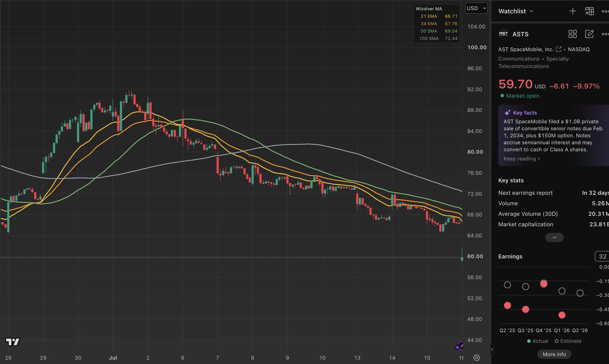
Task: Click the Key stats heading
Action: [x=511, y=180]
